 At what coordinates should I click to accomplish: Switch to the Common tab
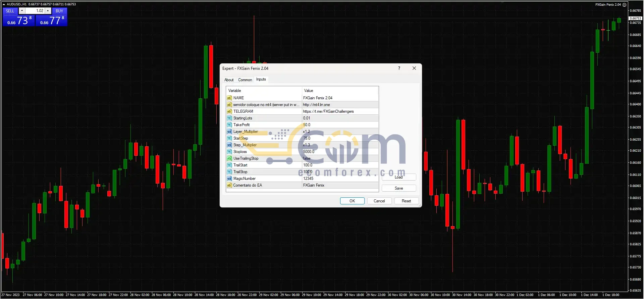[245, 80]
